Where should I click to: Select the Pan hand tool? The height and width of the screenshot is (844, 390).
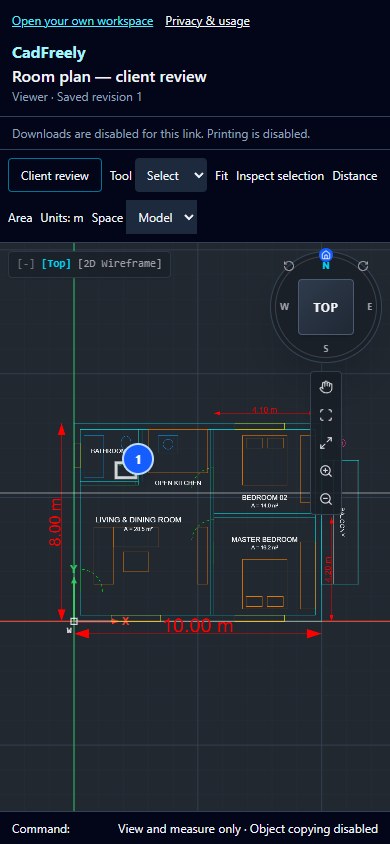tap(325, 387)
